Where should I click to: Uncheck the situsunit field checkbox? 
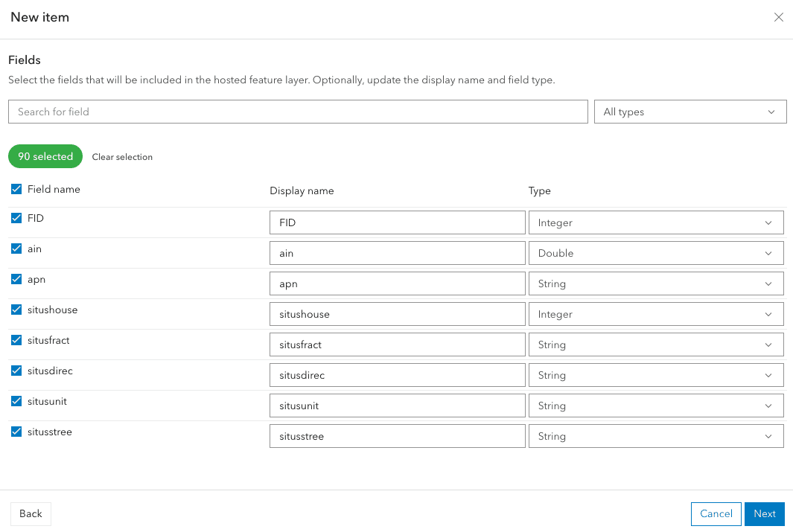pyautogui.click(x=16, y=401)
